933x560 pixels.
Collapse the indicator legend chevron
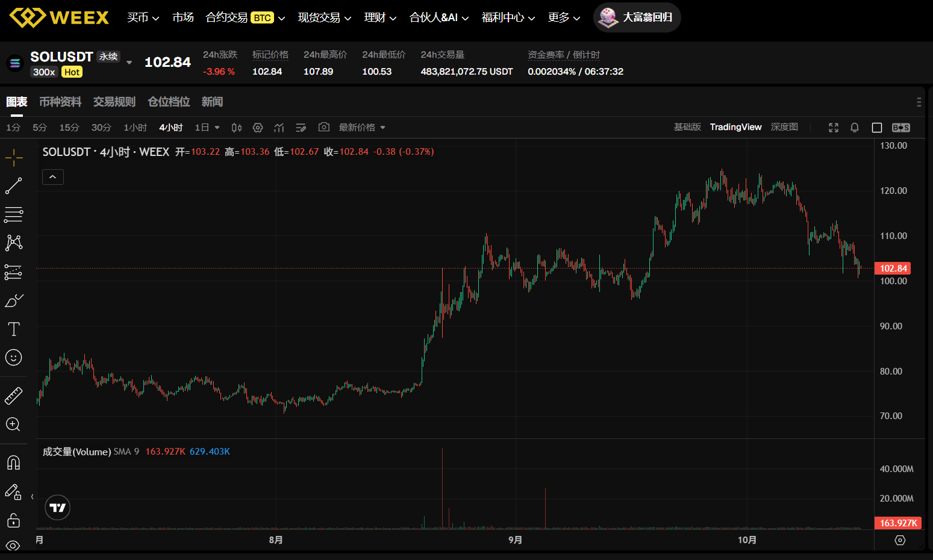53,177
